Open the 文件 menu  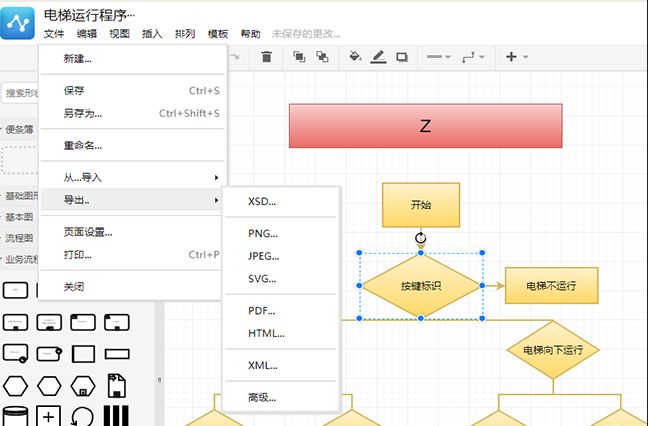coord(54,34)
